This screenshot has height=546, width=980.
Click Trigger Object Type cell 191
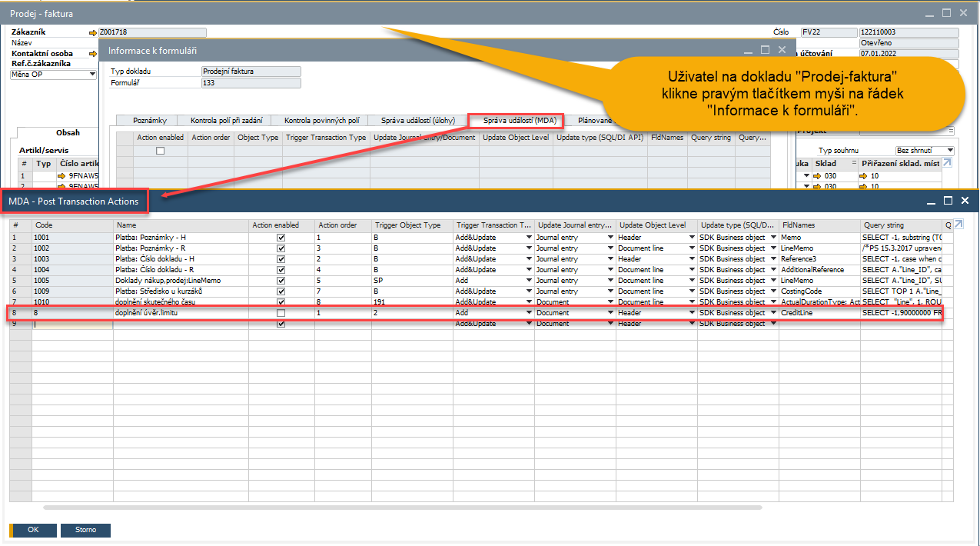point(412,302)
